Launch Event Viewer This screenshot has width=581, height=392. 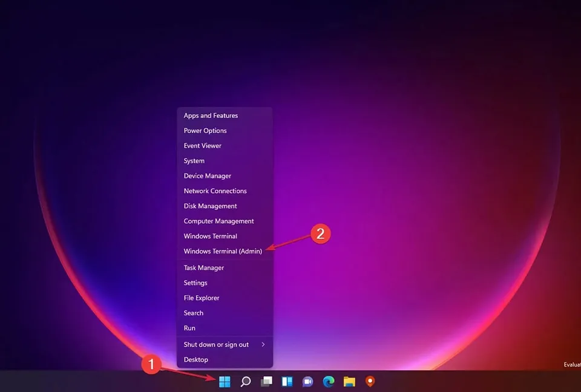pyautogui.click(x=202, y=145)
